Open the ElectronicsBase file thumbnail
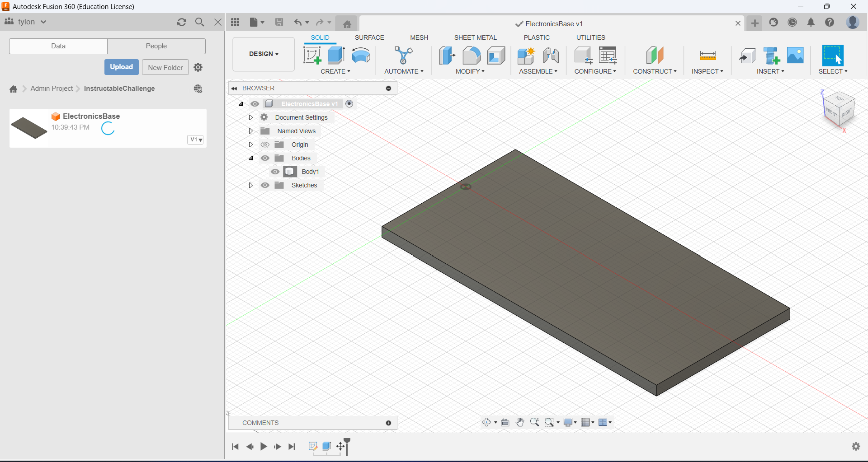 coord(29,128)
